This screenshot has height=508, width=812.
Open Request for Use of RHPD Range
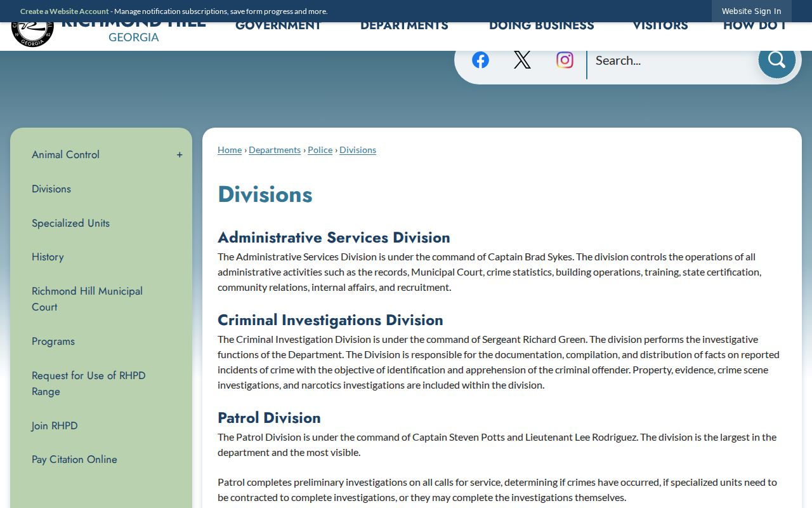pyautogui.click(x=89, y=384)
